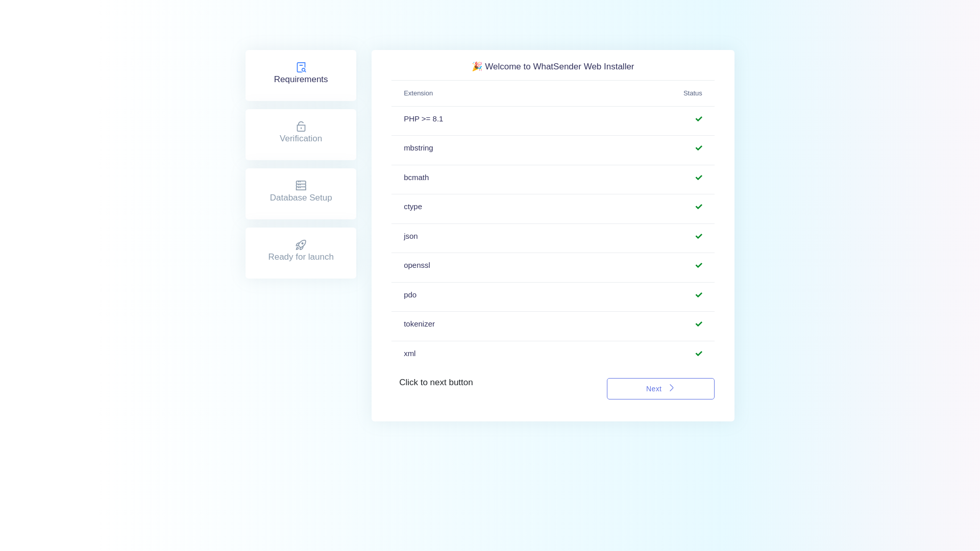Viewport: 980px width, 551px height.
Task: Click the green checkmark in openssl row
Action: point(698,265)
